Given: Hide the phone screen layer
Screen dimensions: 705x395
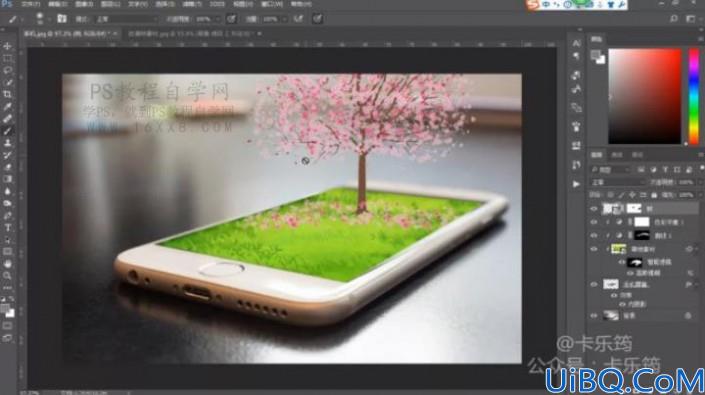Looking at the screenshot, I should pos(593,284).
